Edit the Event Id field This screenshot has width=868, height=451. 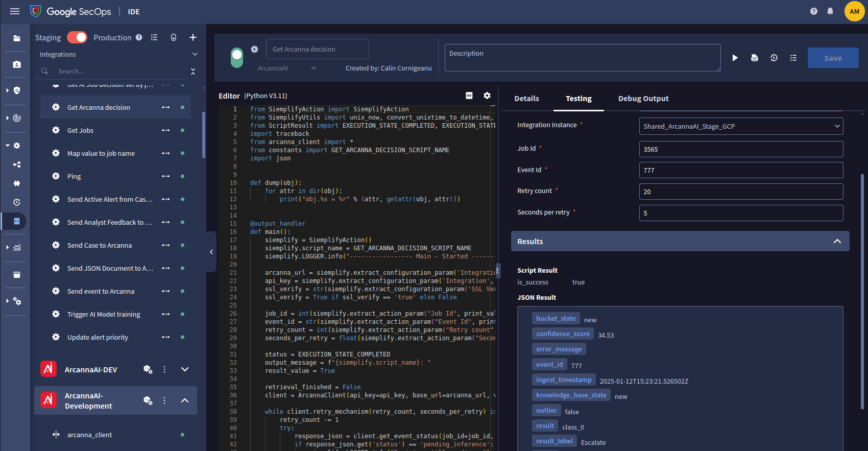pos(741,170)
